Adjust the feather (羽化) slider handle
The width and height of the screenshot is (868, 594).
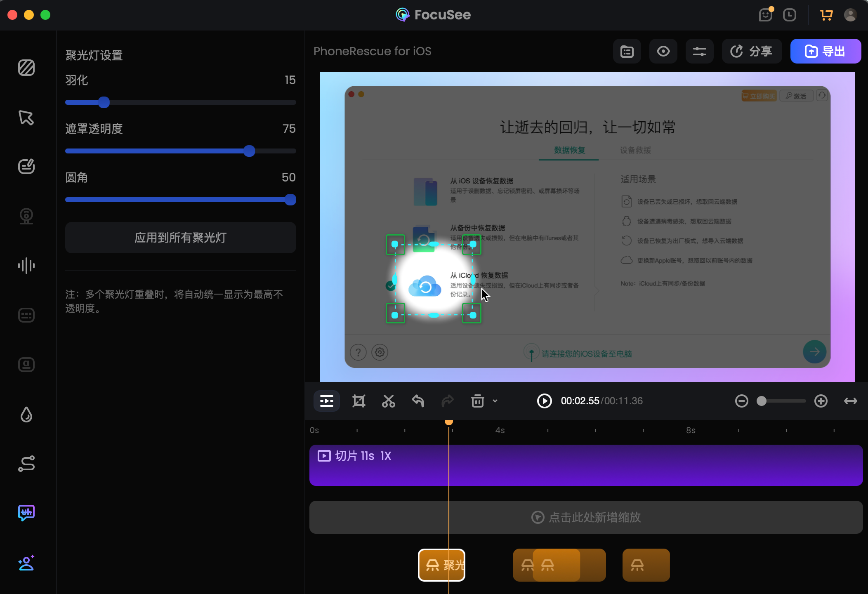coord(104,102)
